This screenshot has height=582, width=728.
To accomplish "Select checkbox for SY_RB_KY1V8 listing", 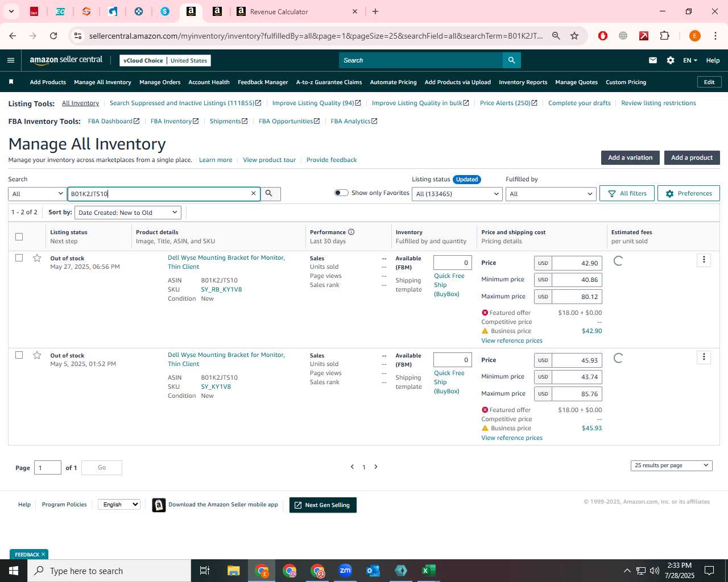I will [19, 258].
